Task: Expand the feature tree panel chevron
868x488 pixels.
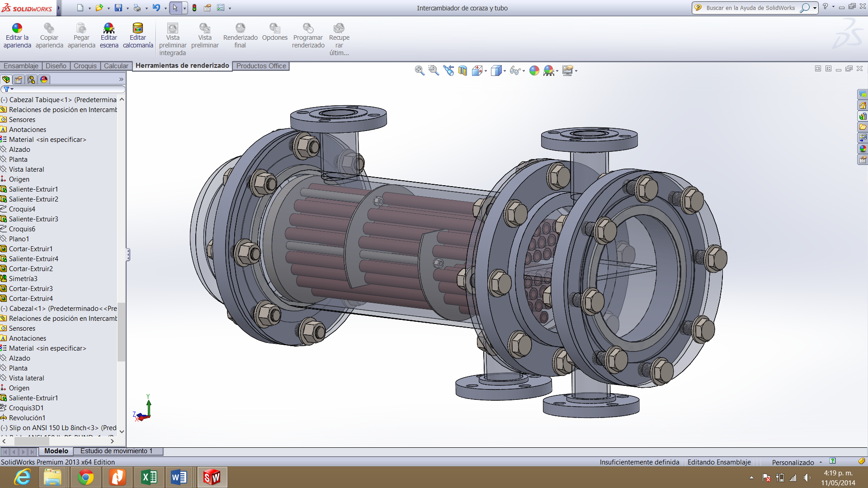Action: click(121, 80)
